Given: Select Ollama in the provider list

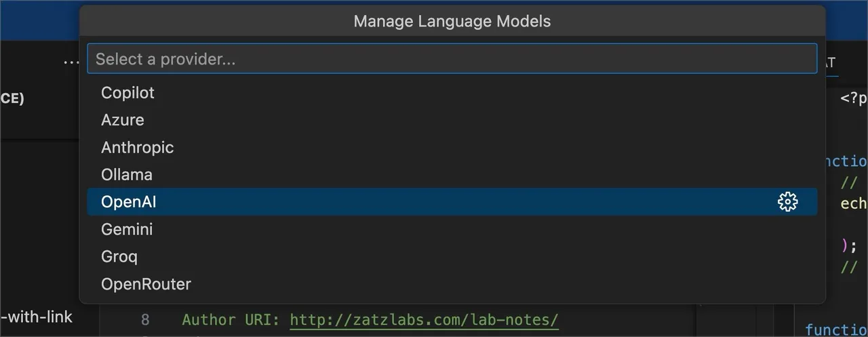Looking at the screenshot, I should click(x=452, y=174).
